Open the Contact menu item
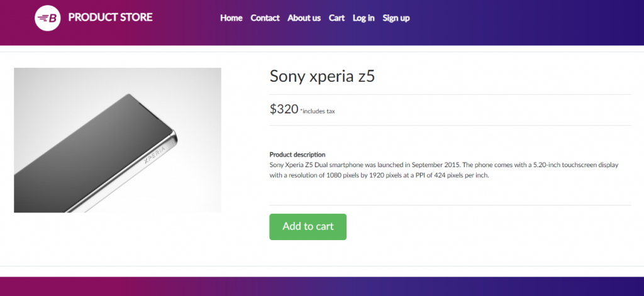 point(265,18)
